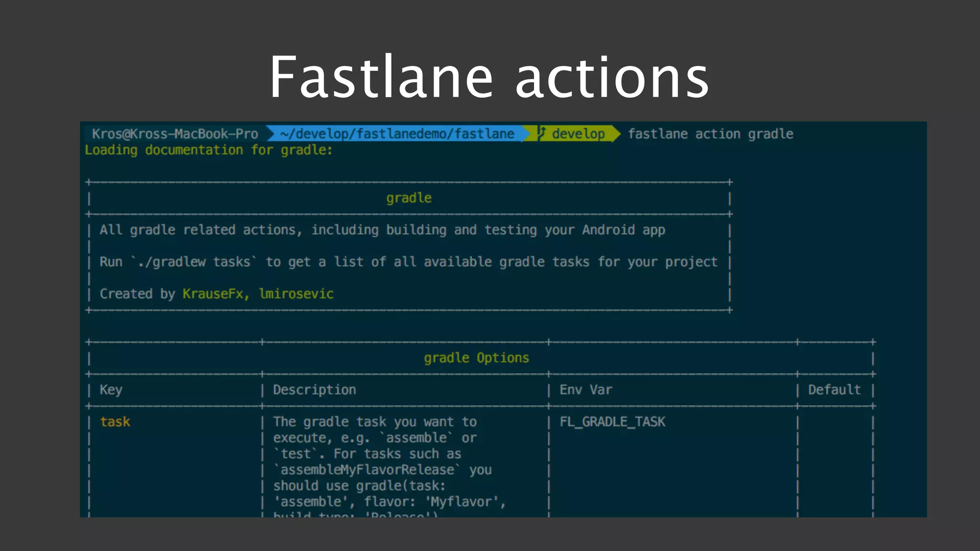This screenshot has width=980, height=551.
Task: Click the 'Fastlane actions' slide title
Action: pyautogui.click(x=489, y=77)
